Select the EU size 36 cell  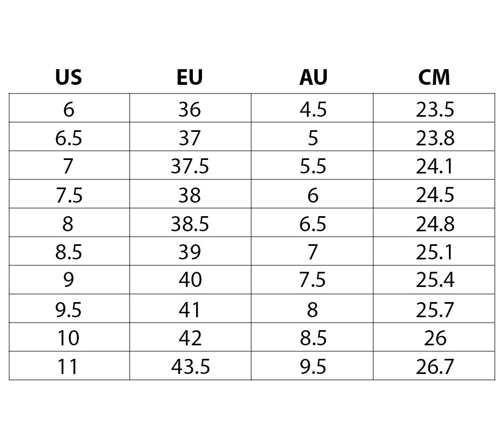point(190,109)
